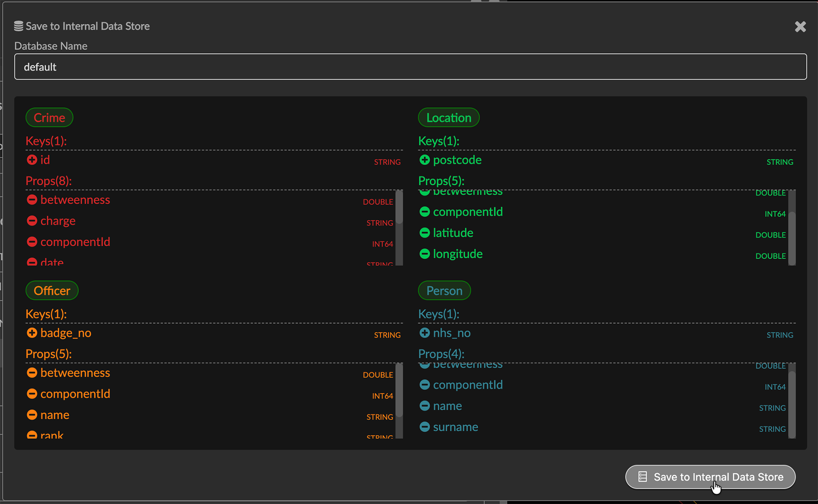Click minus icon next to Location latitude
Viewport: 818px width, 504px height.
pyautogui.click(x=424, y=233)
